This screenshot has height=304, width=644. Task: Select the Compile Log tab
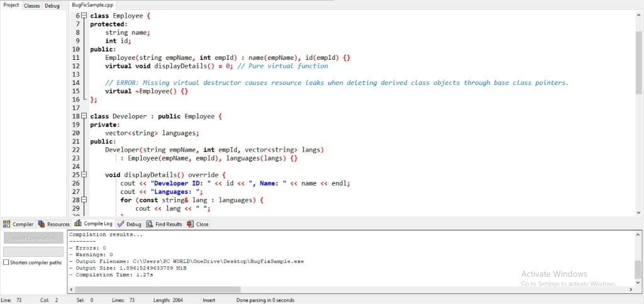(x=94, y=223)
